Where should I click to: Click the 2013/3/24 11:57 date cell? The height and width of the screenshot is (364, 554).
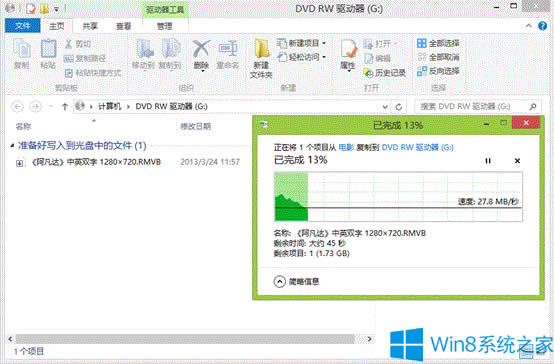click(210, 162)
